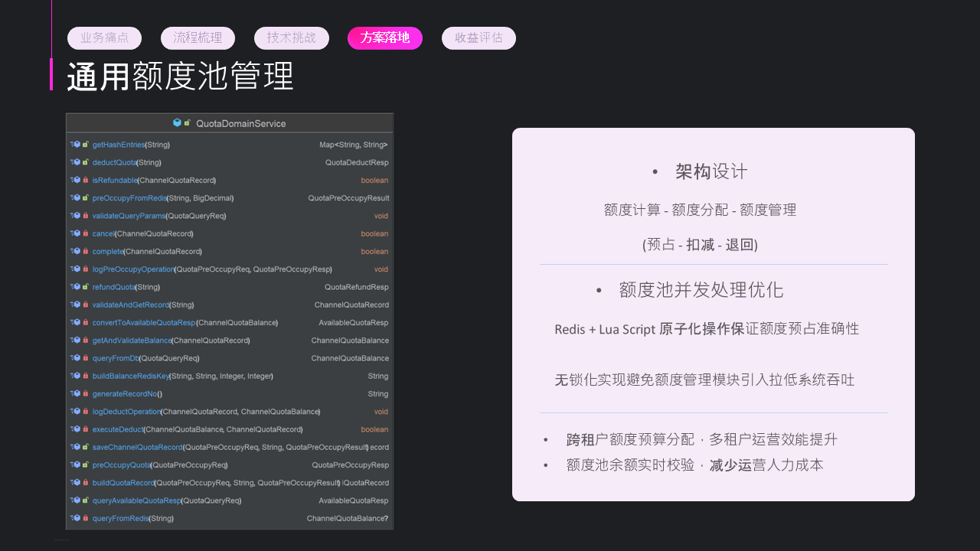Image resolution: width=980 pixels, height=551 pixels.
Task: Click the red lock icon beside executeDeduct
Action: (x=86, y=429)
